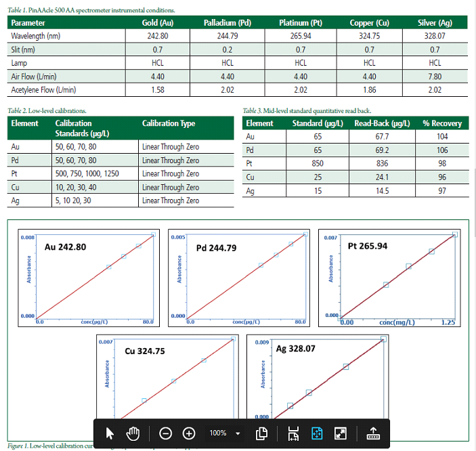Enter full screen mode
476x451 pixels.
(341, 433)
